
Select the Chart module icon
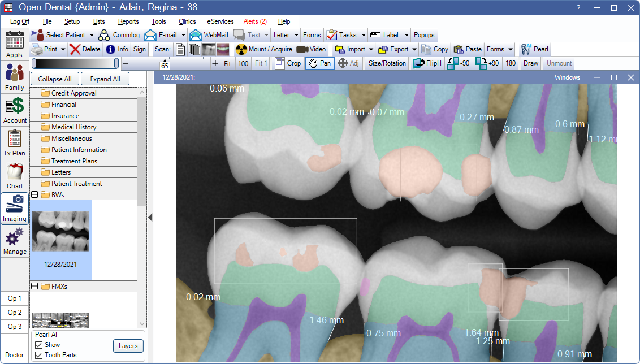14,174
